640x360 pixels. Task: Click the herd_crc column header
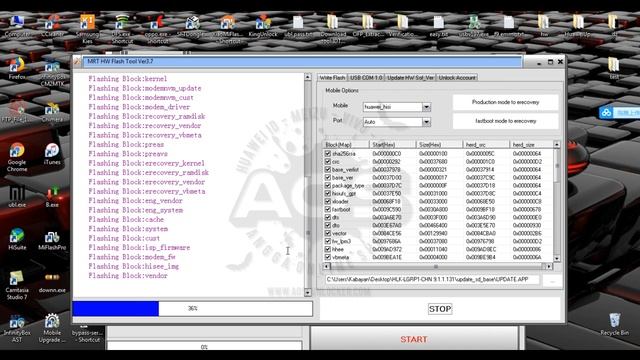[x=486, y=145]
